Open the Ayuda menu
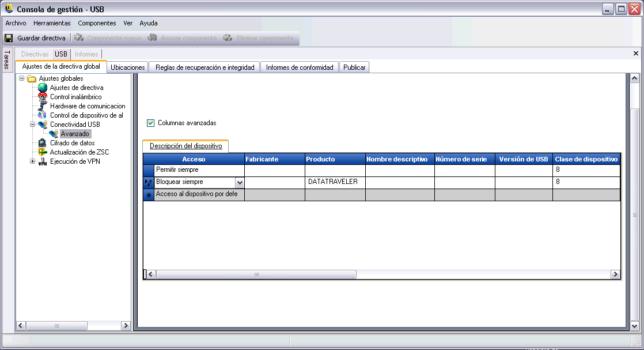Screen dimensions: 644x350 (x=149, y=23)
